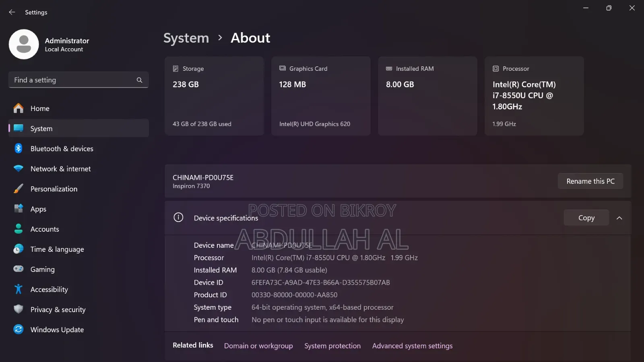Click the back arrow icon in Settings
The image size is (644, 362).
[x=12, y=12]
